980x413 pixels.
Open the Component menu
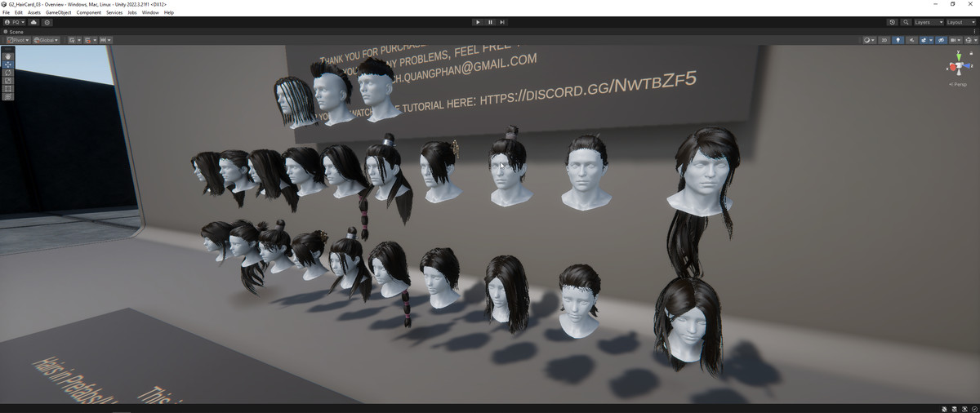coord(89,13)
